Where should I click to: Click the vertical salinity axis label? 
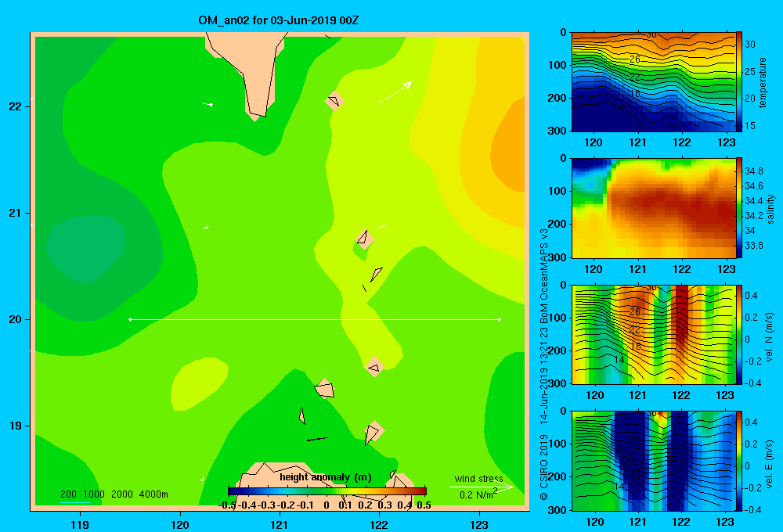(x=771, y=209)
